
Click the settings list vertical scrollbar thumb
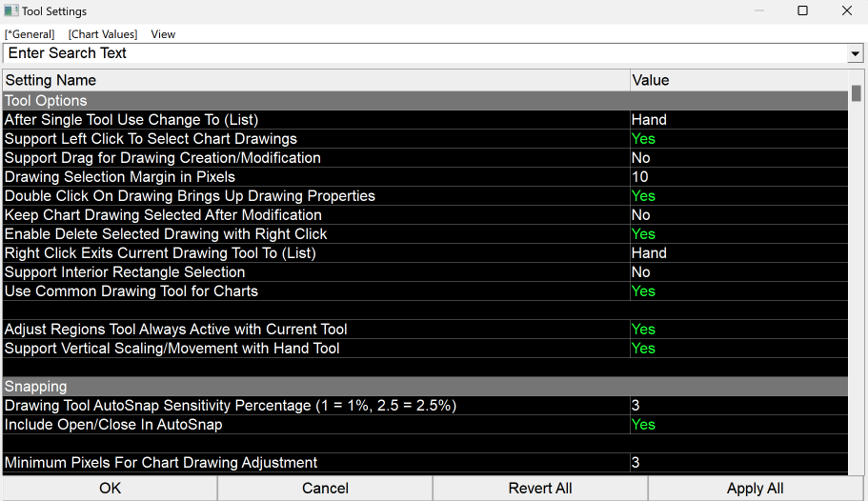pyautogui.click(x=856, y=93)
